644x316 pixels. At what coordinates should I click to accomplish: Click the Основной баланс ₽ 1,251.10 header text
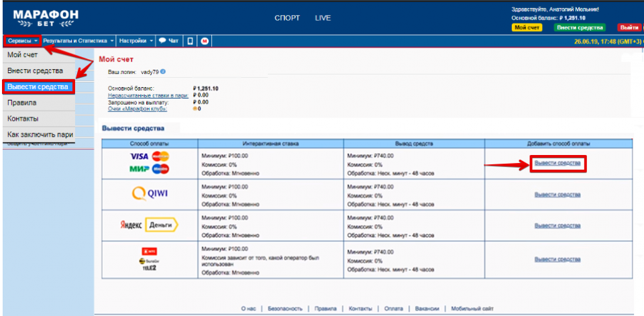click(548, 18)
